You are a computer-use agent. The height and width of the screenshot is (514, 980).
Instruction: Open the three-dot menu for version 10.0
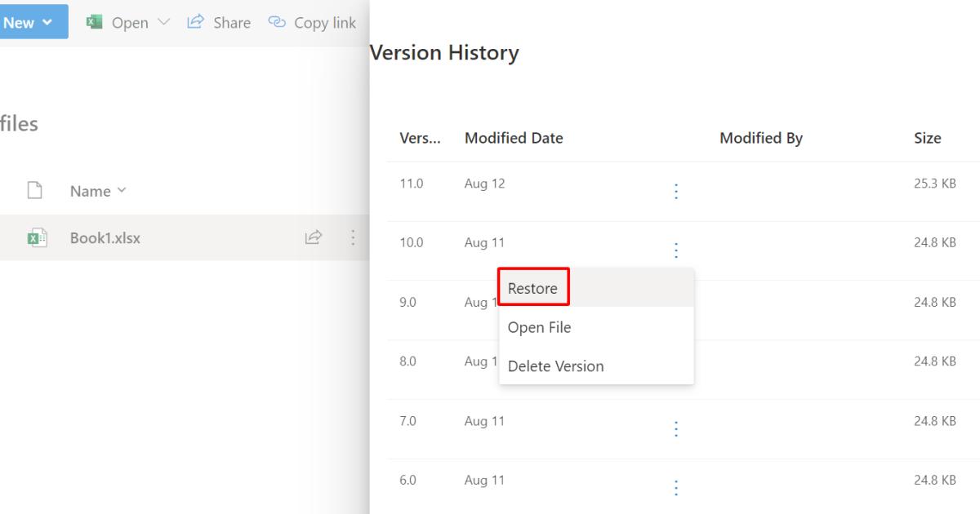click(x=675, y=250)
